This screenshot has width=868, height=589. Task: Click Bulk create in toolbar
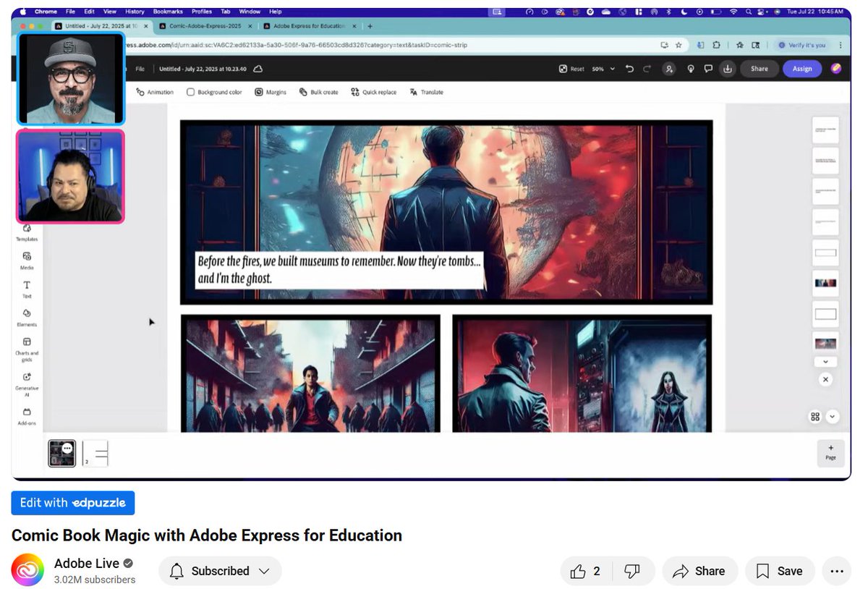tap(318, 92)
